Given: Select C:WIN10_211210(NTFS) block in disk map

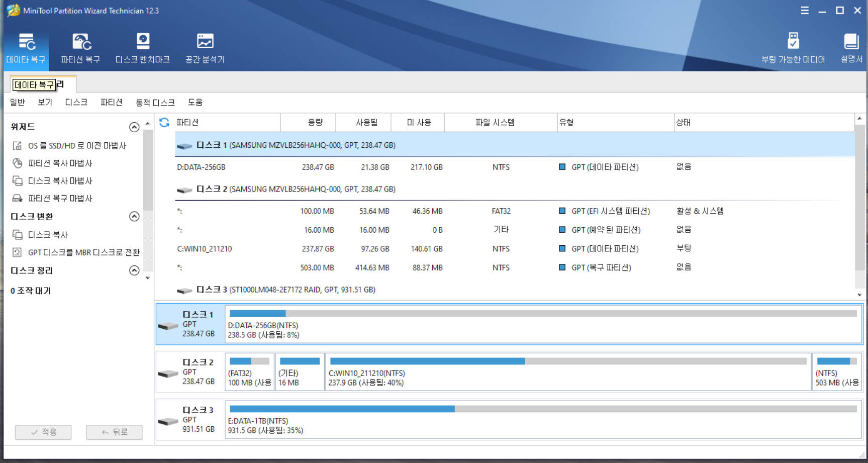Looking at the screenshot, I should (568, 372).
